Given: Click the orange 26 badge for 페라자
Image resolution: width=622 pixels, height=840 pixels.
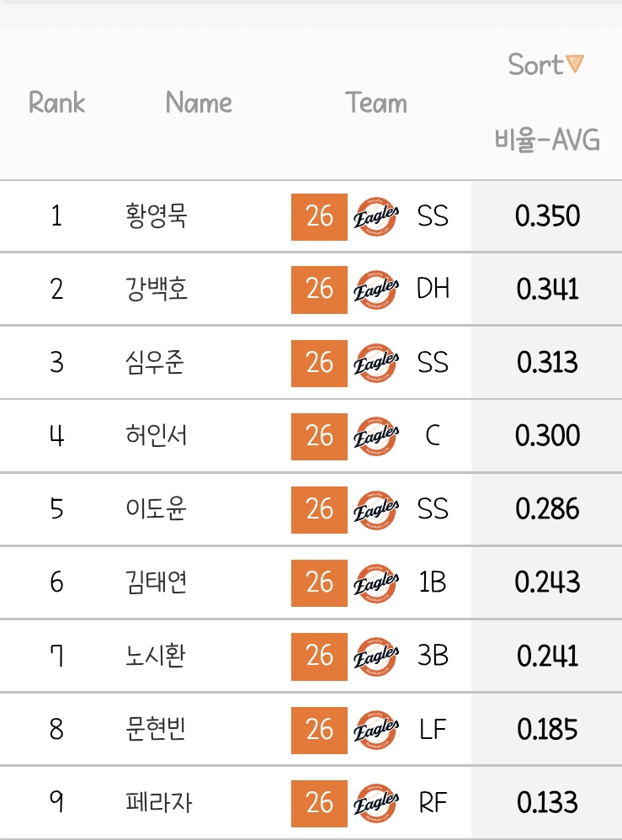Looking at the screenshot, I should (319, 804).
